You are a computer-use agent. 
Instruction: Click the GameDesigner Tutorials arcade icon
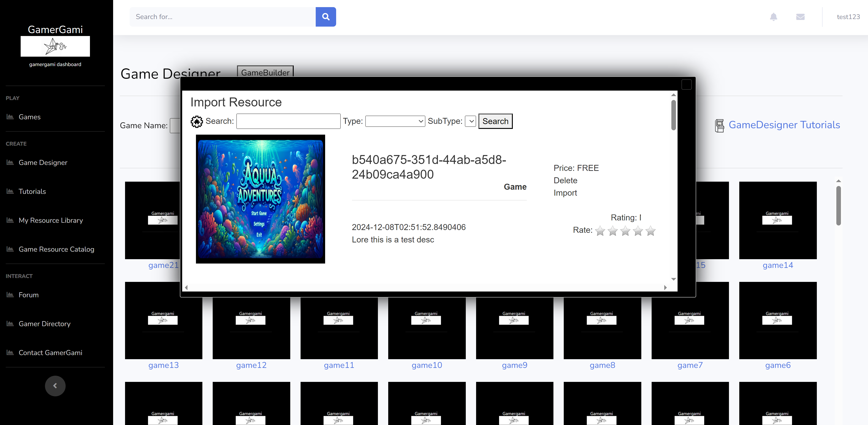tap(719, 126)
